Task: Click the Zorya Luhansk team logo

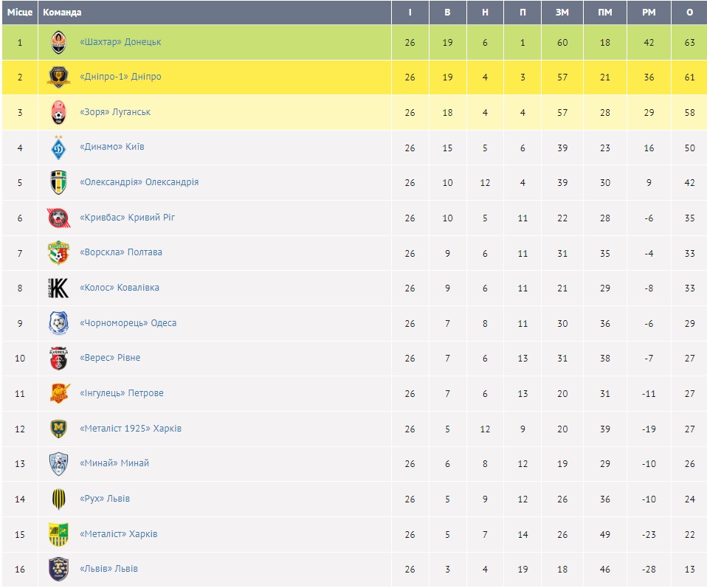Action: point(58,113)
